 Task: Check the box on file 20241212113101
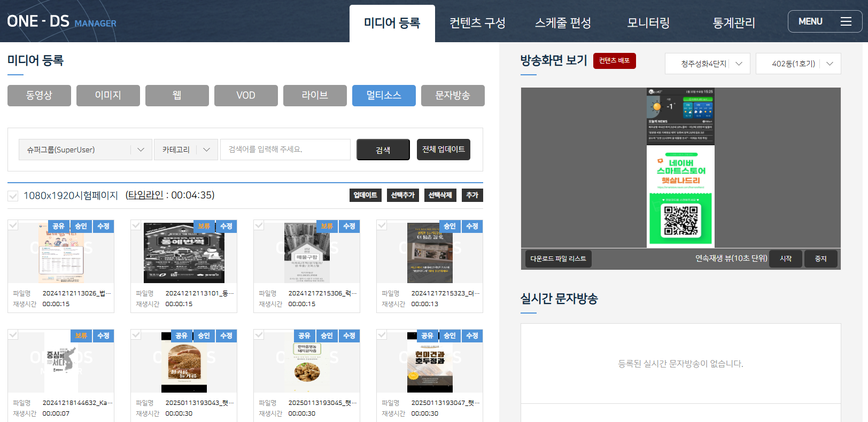point(136,225)
